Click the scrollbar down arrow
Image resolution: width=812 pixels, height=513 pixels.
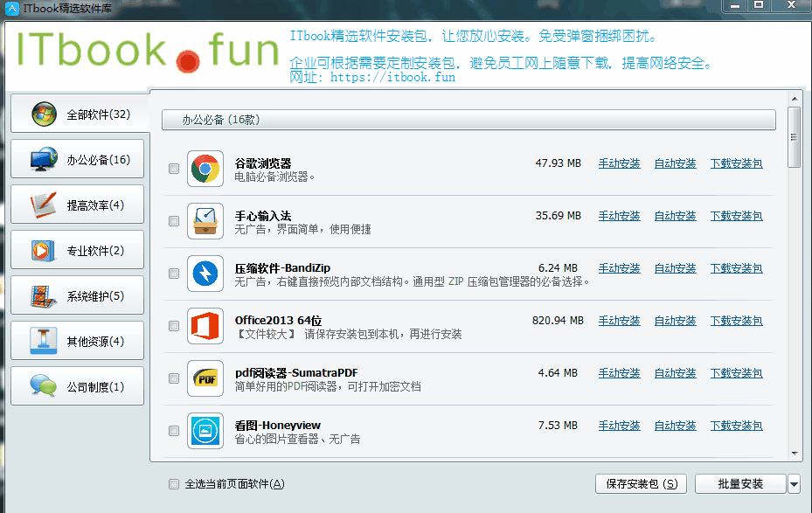click(x=795, y=454)
